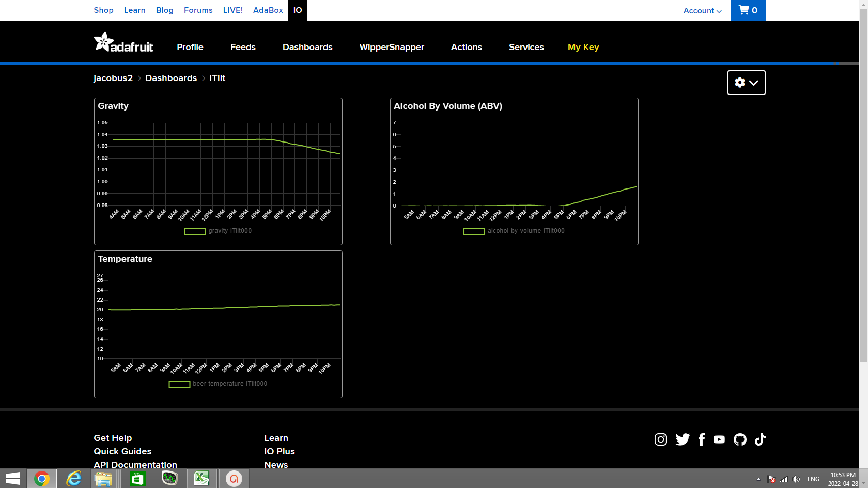Launch Google Chrome from the taskbar
Viewport: 868px width, 488px height.
tap(42, 479)
